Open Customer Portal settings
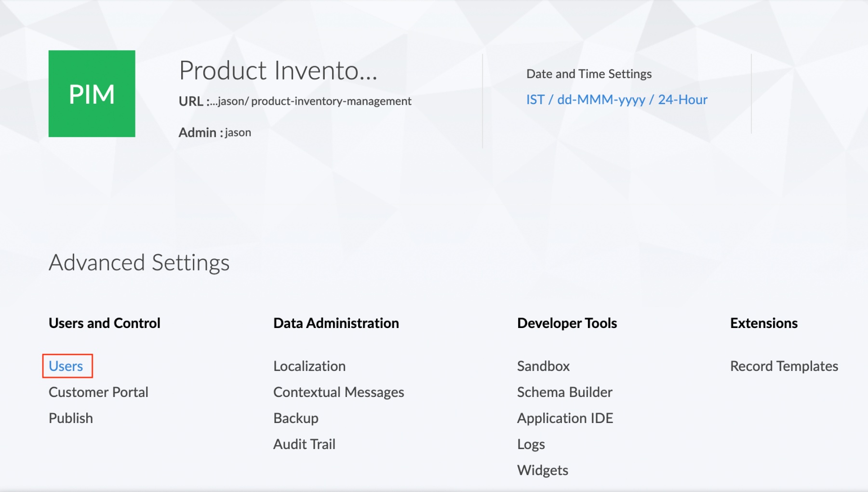The width and height of the screenshot is (868, 492). click(98, 392)
